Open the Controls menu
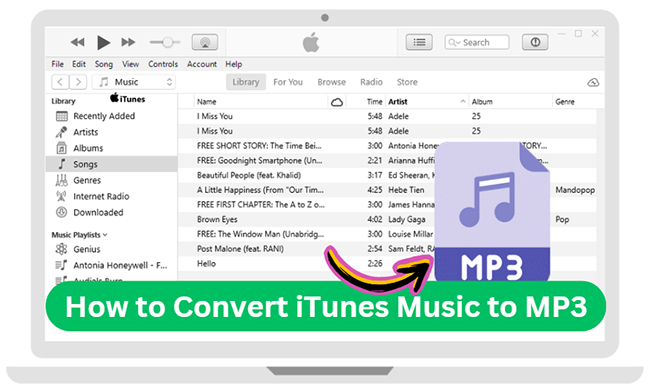Screen dimensions: 650x392 click(x=163, y=64)
